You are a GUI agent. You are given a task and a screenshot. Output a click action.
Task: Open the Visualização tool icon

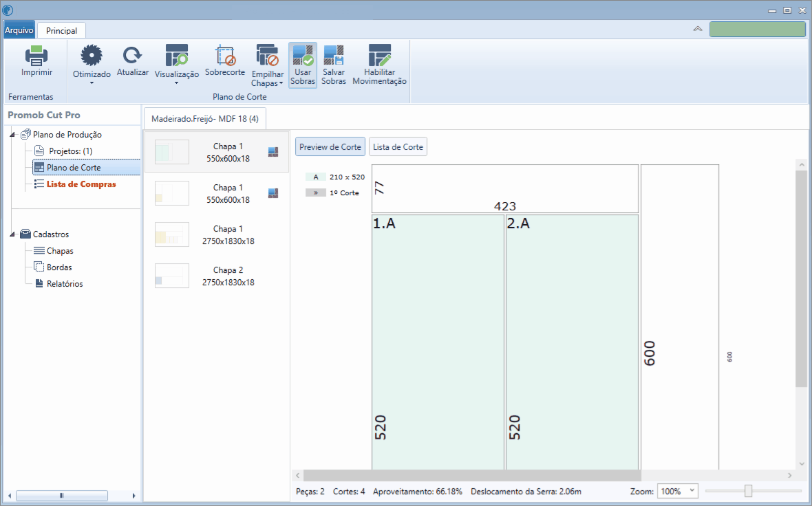177,56
